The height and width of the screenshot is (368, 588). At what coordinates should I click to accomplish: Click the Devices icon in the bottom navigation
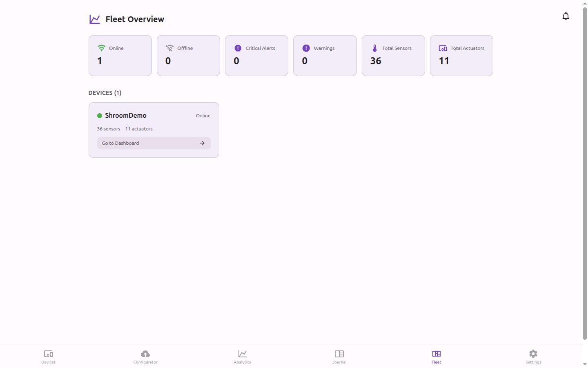(x=49, y=354)
